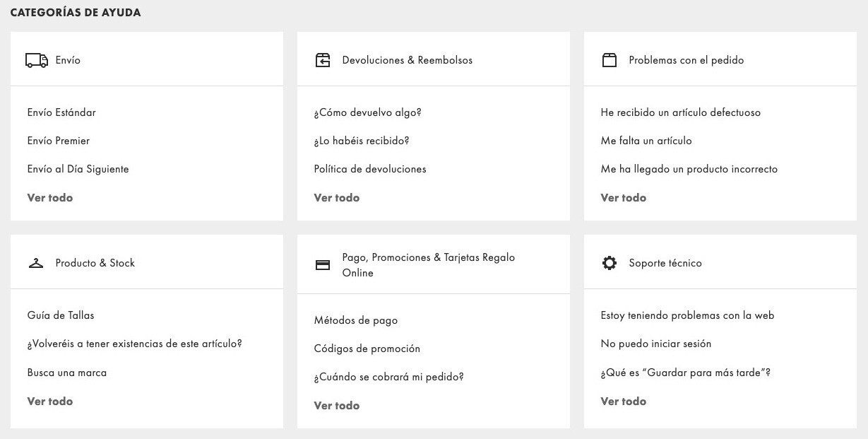The width and height of the screenshot is (868, 439).
Task: Open the Envío Premier help article
Action: click(59, 141)
